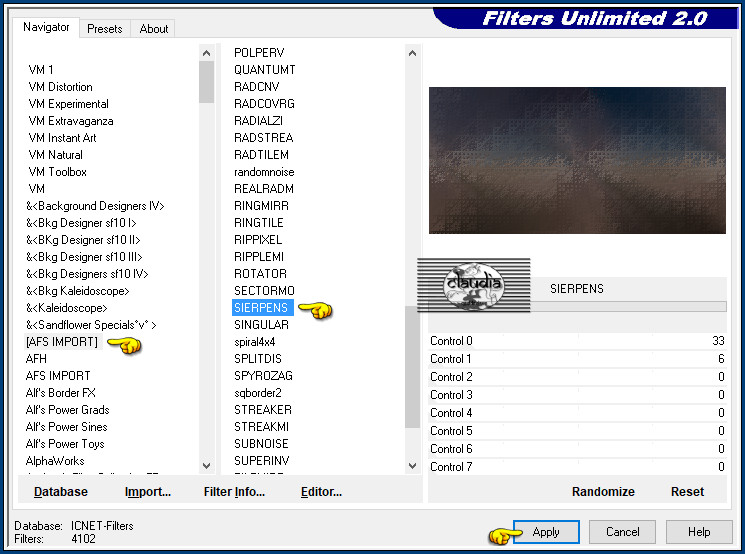Select VM Extravaganza category
The width and height of the screenshot is (745, 554).
click(x=71, y=121)
